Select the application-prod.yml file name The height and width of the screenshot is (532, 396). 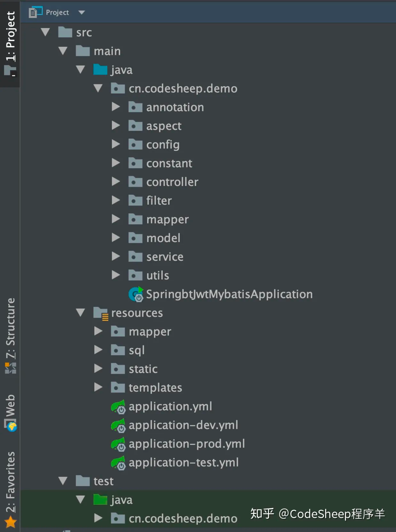point(187,444)
